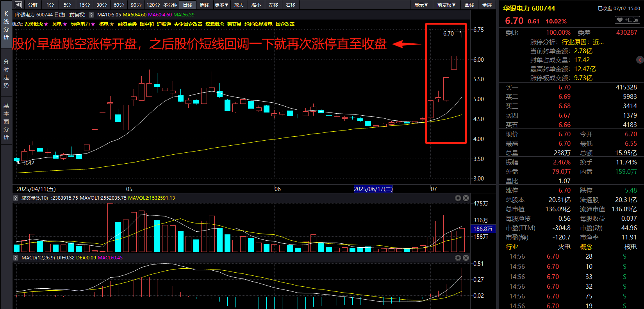Select the 15分 period
The image size is (644, 309).
coord(84,5)
